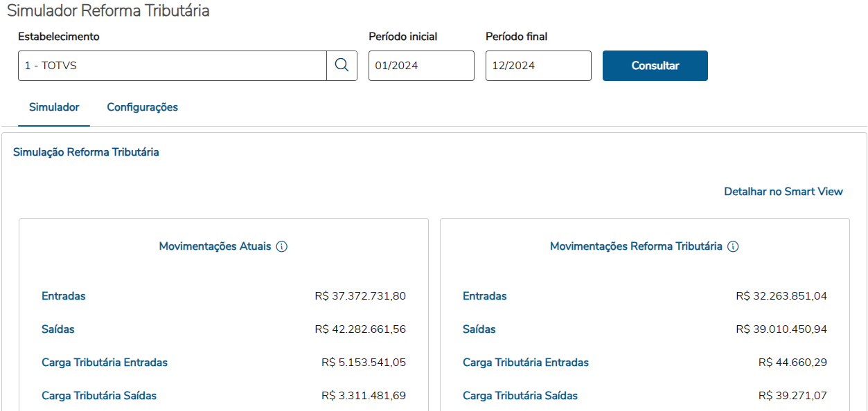Viewport: 868px width, 411px height.
Task: Select Carga Tributária Entradas in Reforma Tributária panel
Action: pos(526,363)
